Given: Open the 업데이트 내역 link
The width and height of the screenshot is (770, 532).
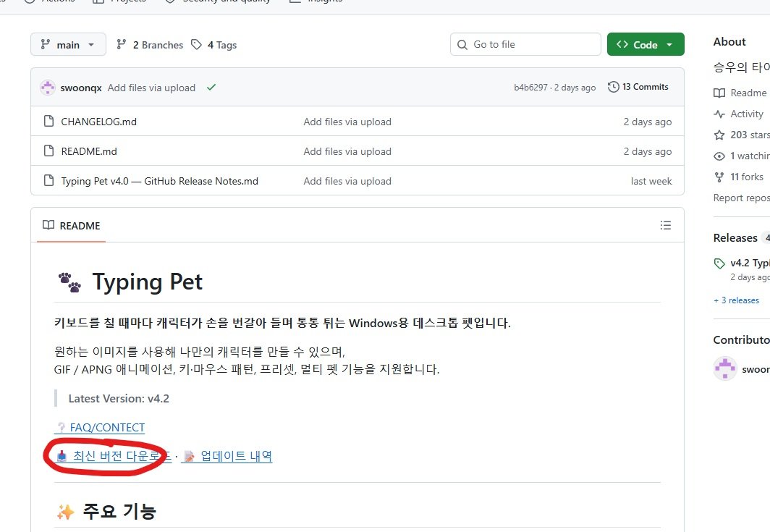Looking at the screenshot, I should coord(227,456).
